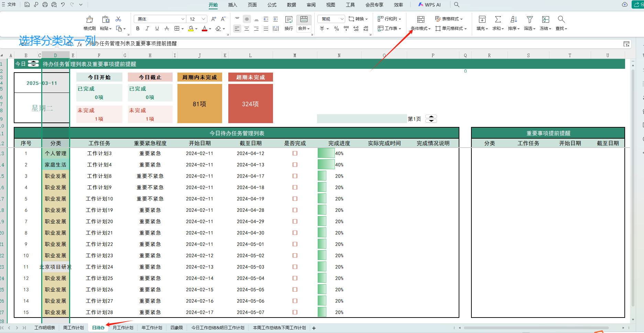Tick completion checkbox for 工作计划3

295,153
